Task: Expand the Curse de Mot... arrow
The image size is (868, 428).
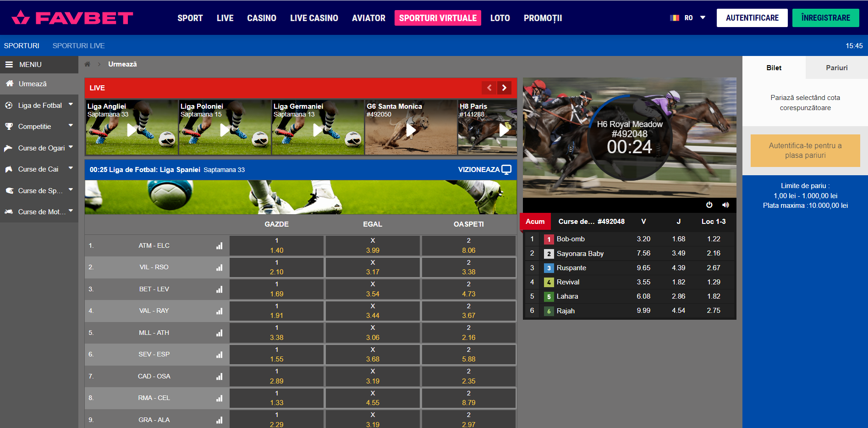Action: [x=71, y=211]
